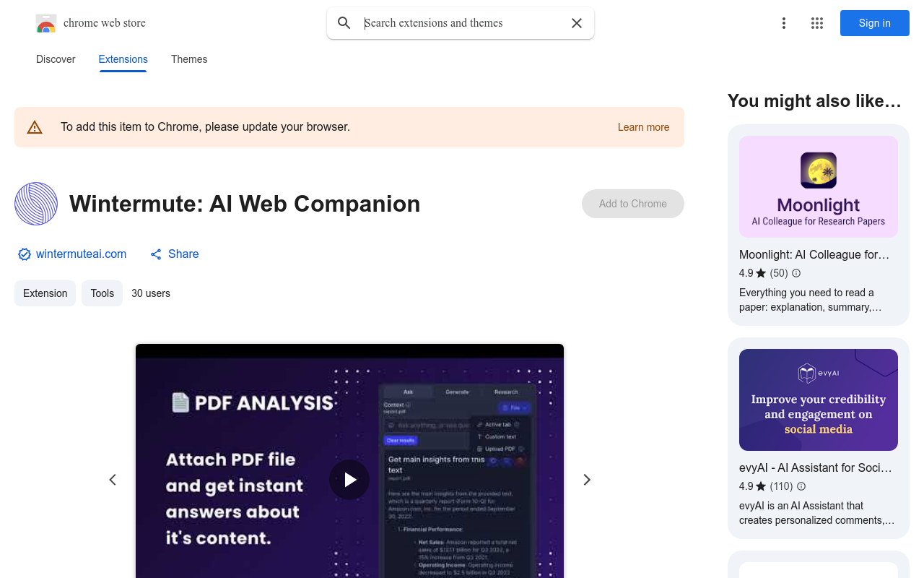Screen dimensions: 924x578
Task: Click the Extension category chip
Action: pyautogui.click(x=45, y=293)
